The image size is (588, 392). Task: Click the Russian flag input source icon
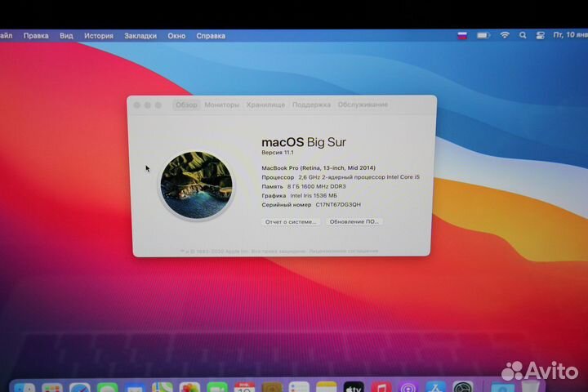coord(462,36)
